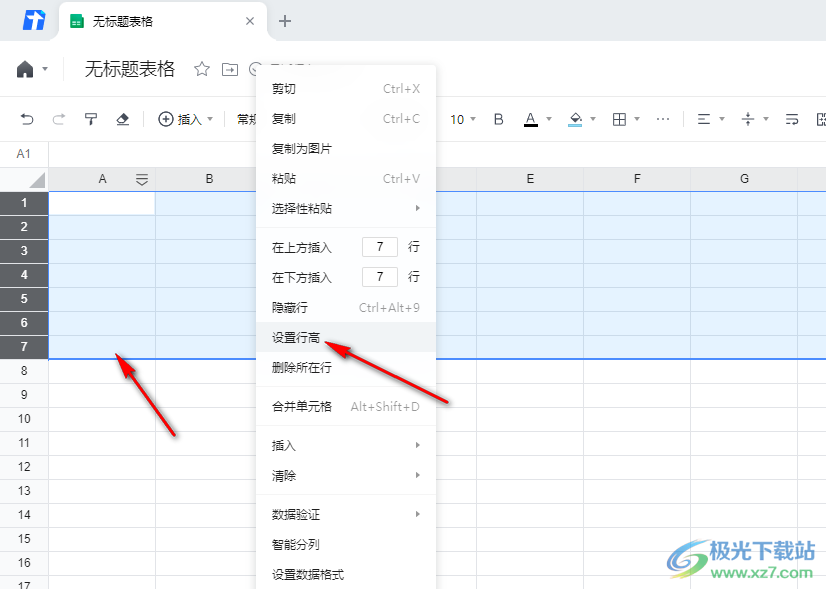Star the document as favorite
This screenshot has width=826, height=589.
tap(202, 69)
